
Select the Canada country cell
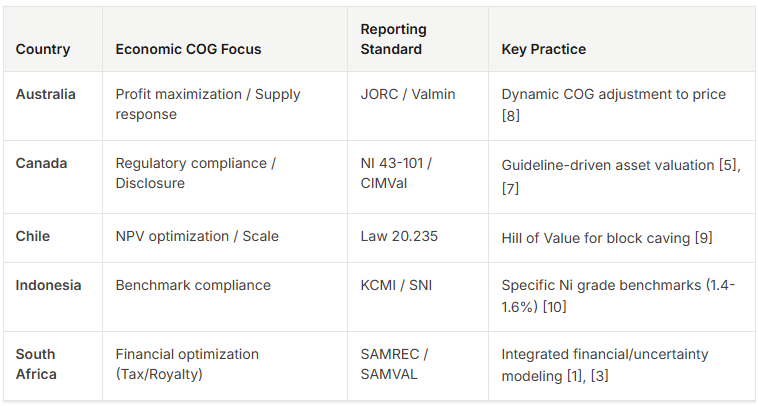point(41,163)
